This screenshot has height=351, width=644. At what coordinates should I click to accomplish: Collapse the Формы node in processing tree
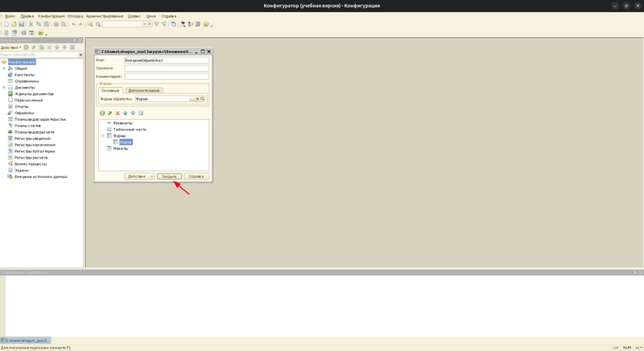tap(103, 135)
